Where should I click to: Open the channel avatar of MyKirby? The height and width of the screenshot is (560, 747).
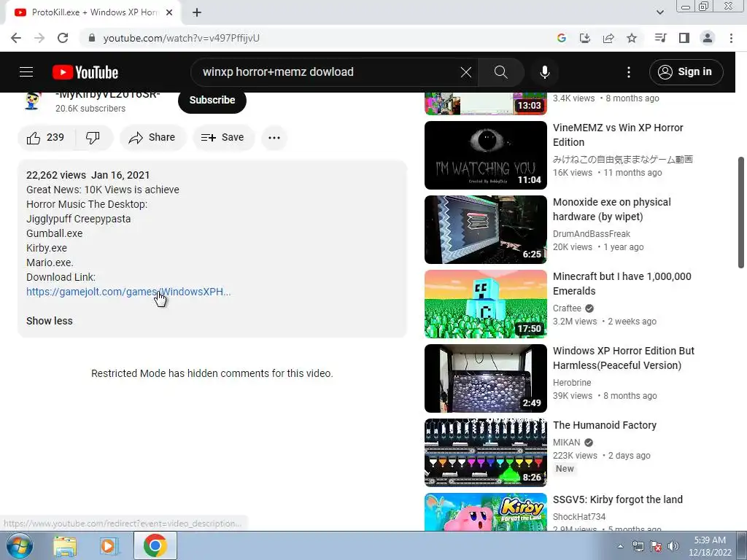tap(32, 101)
